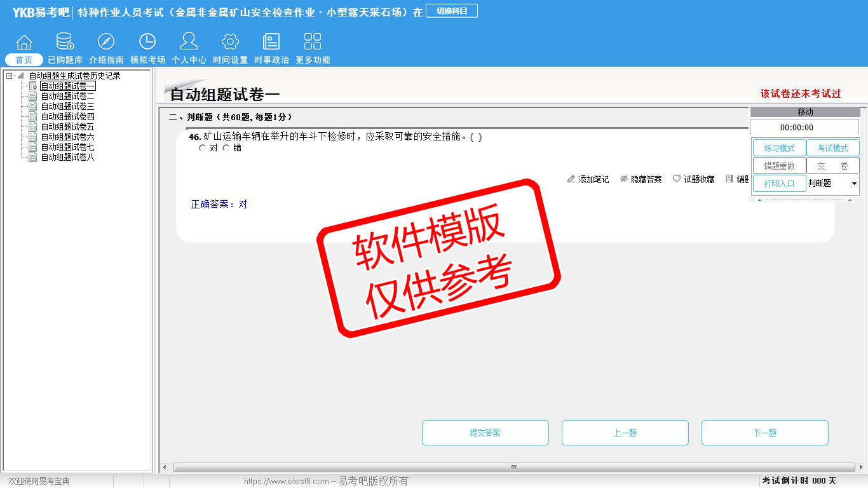The height and width of the screenshot is (488, 868).
Task: Click the compass icon for 介绍指南
Action: click(106, 43)
